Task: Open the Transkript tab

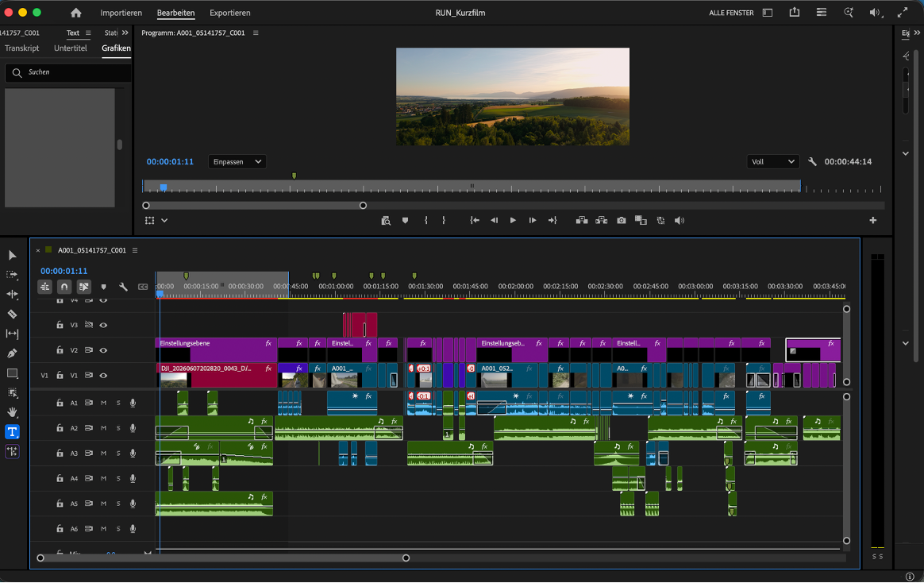Action: pos(21,48)
